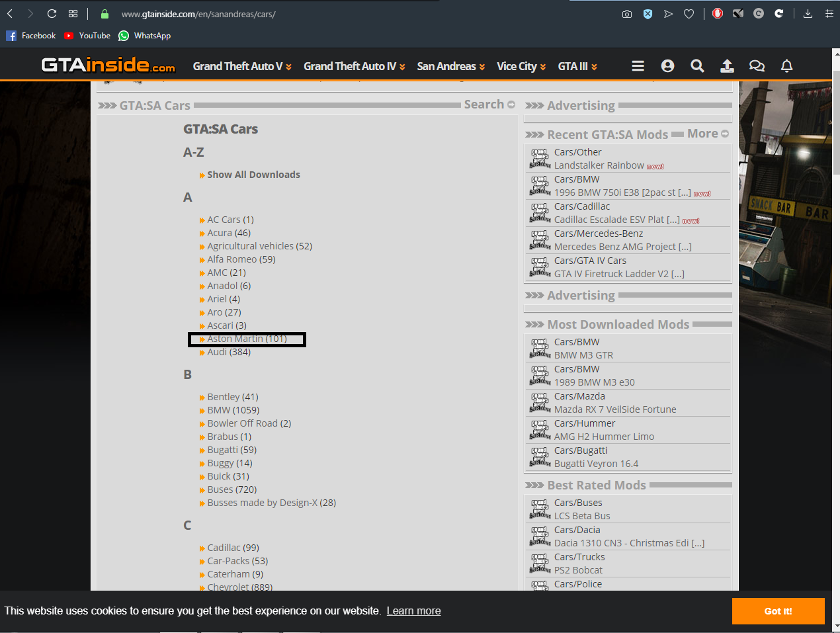The image size is (840, 633).
Task: Open the AC Cars (1) category
Action: (230, 220)
